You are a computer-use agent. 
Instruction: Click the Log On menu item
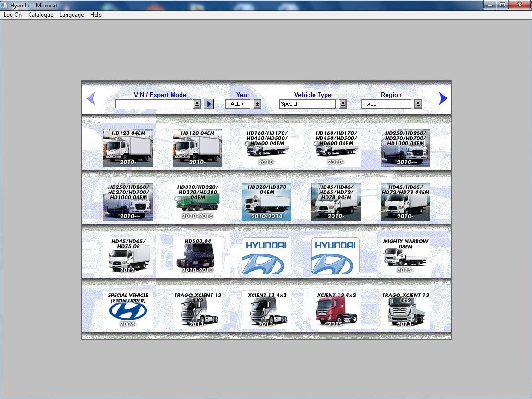click(13, 15)
